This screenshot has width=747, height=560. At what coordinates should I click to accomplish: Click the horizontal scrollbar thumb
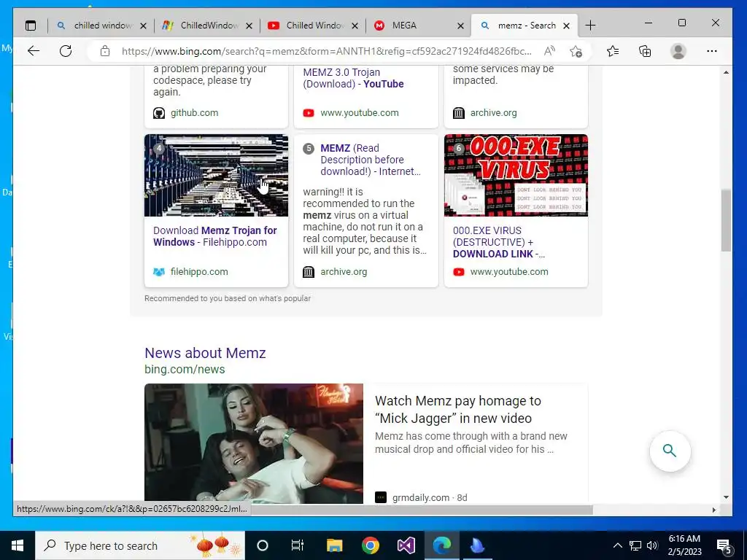422,510
